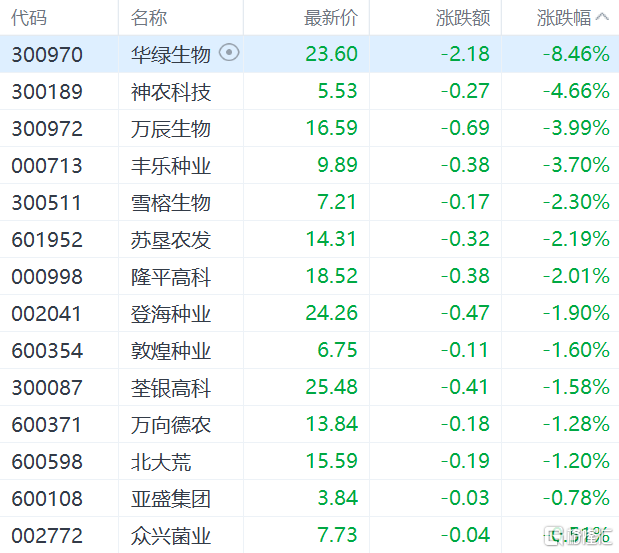Open stock 荃银高科

[x=171, y=387]
